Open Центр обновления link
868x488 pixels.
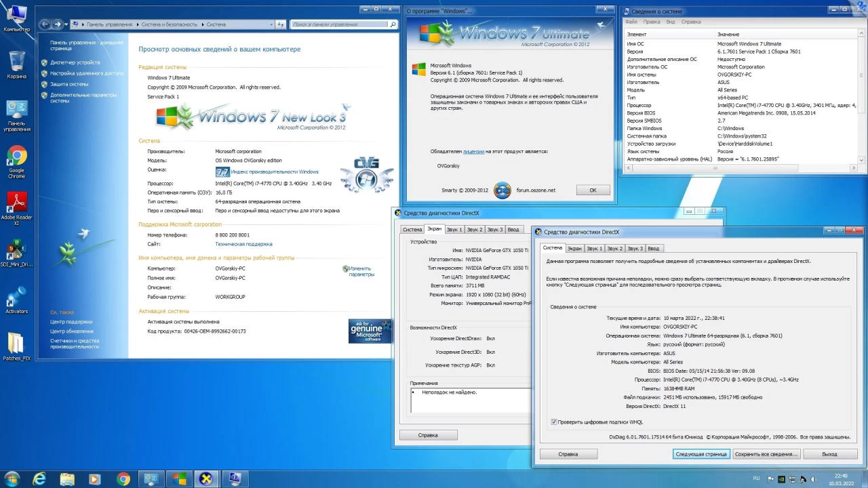point(72,331)
